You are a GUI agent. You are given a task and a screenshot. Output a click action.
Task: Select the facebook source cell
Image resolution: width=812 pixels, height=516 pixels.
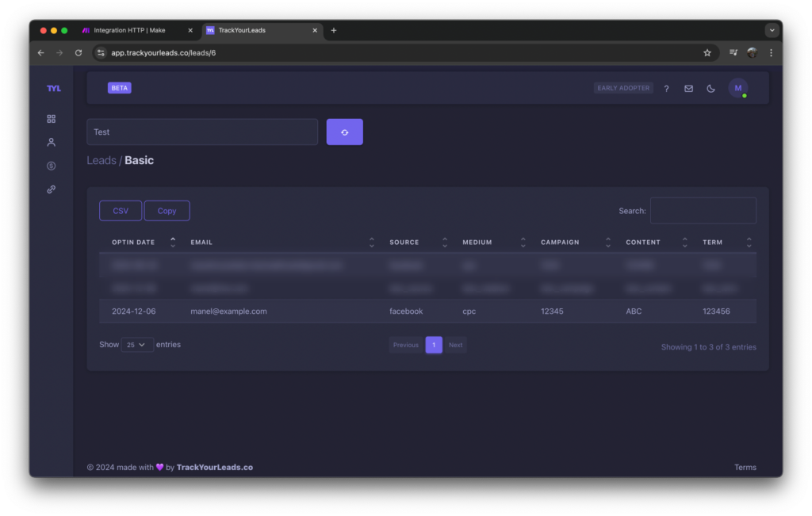point(406,312)
